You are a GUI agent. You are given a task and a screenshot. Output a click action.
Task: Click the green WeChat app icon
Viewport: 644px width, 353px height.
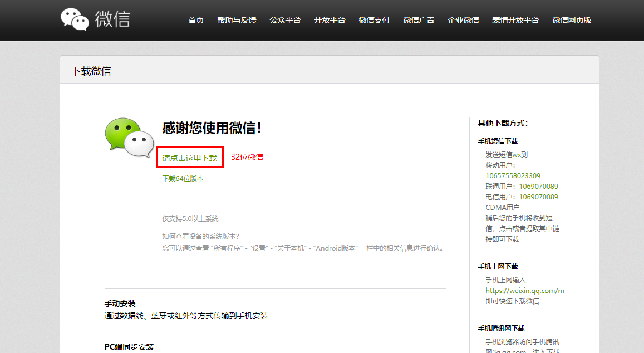129,138
